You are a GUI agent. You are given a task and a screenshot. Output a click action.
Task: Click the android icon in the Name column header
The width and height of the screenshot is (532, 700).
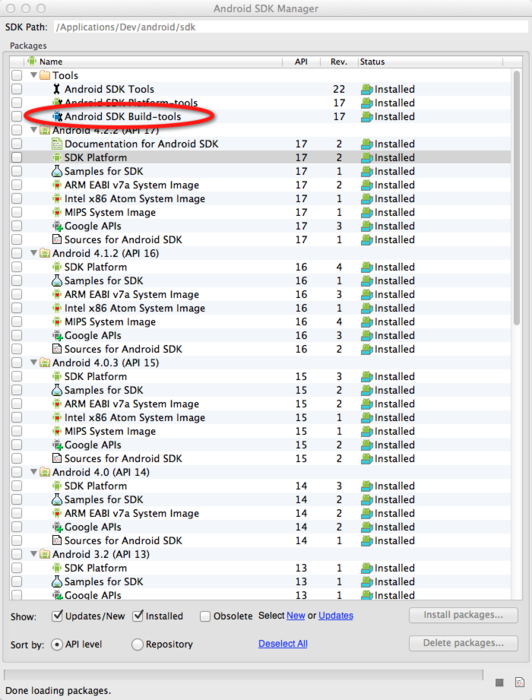point(32,61)
